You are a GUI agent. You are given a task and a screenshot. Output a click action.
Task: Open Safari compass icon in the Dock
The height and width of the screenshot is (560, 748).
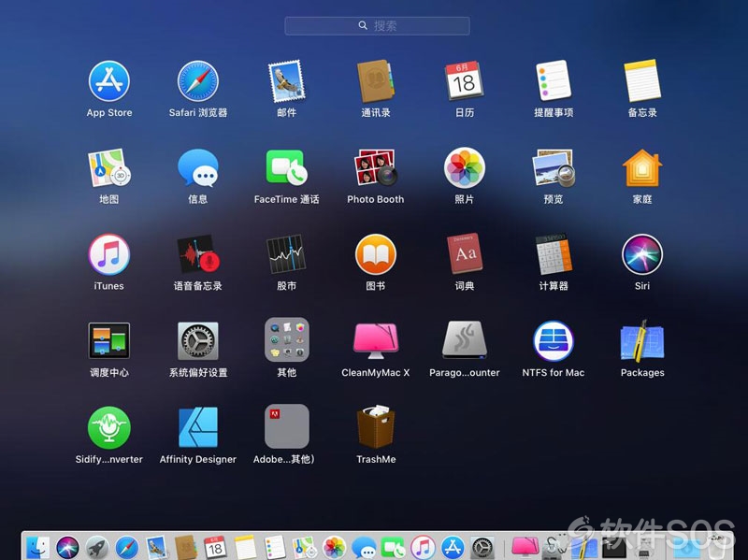point(127,548)
